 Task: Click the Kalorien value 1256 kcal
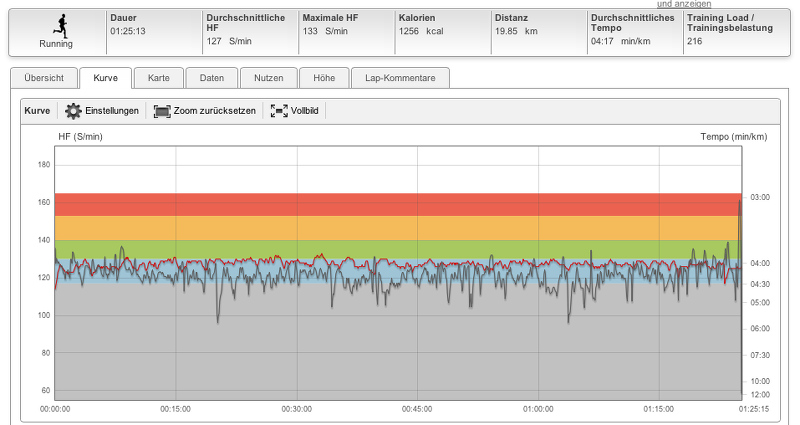point(421,31)
